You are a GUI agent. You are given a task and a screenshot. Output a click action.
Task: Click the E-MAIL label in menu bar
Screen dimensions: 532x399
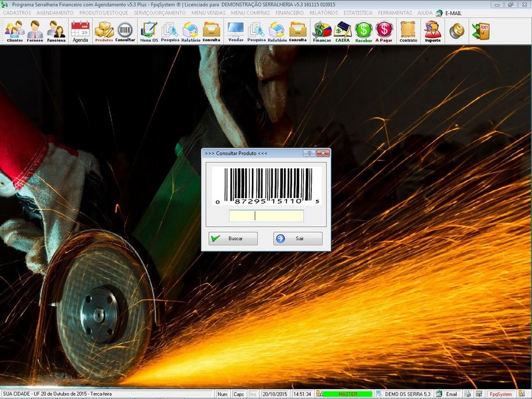click(454, 13)
